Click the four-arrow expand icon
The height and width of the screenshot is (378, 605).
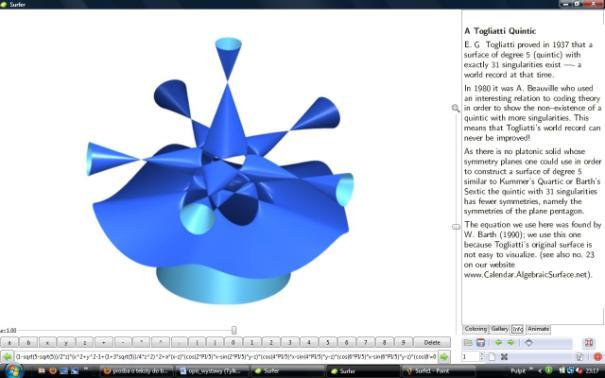click(x=504, y=357)
